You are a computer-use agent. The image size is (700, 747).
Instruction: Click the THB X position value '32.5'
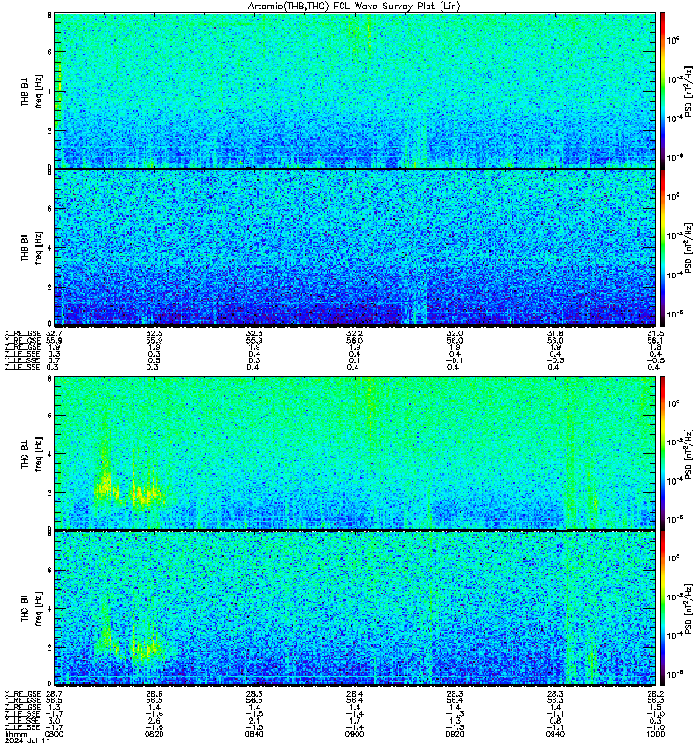click(x=154, y=333)
